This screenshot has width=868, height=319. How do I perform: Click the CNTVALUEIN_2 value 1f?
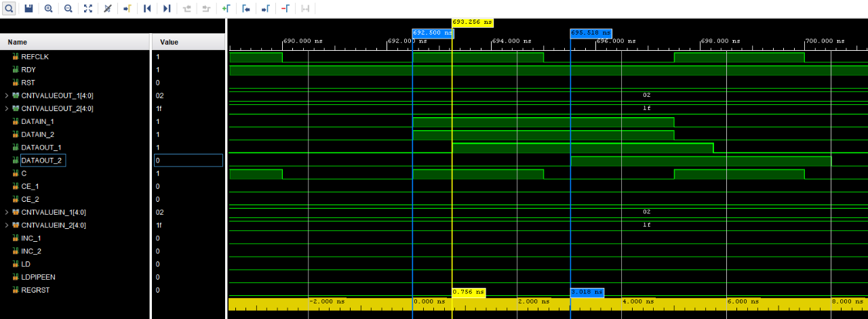159,225
